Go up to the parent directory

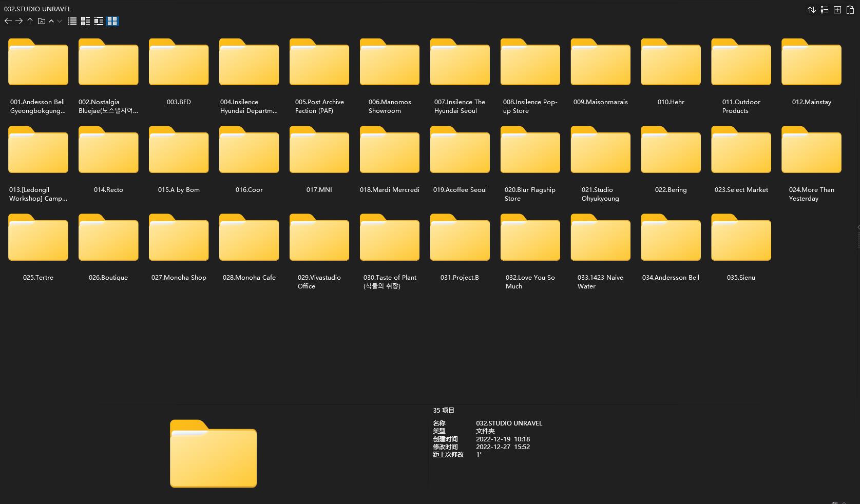30,21
